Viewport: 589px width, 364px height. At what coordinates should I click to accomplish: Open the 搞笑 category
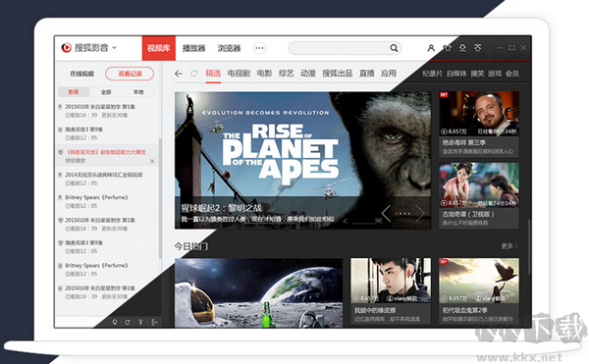coord(477,74)
